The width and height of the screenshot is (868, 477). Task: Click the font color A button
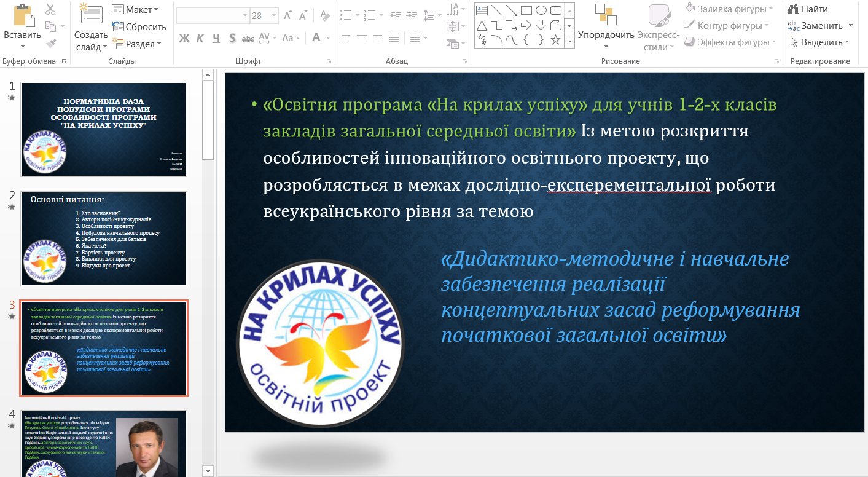pos(316,37)
